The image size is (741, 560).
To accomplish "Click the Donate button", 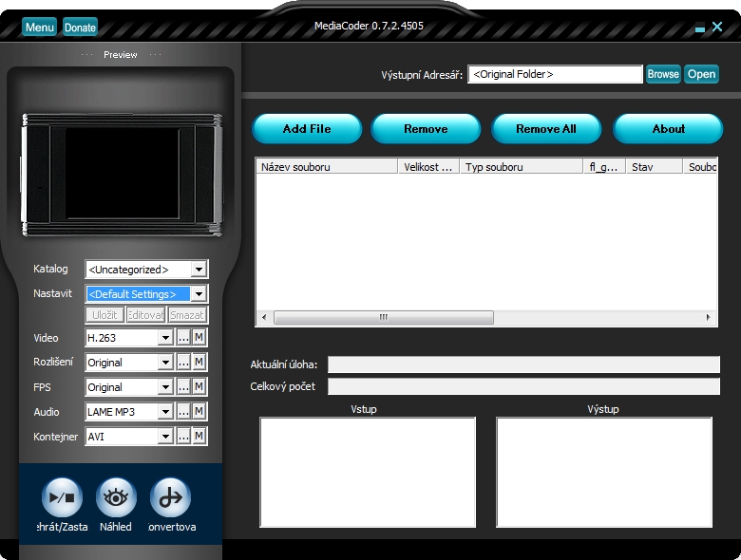I will [80, 28].
